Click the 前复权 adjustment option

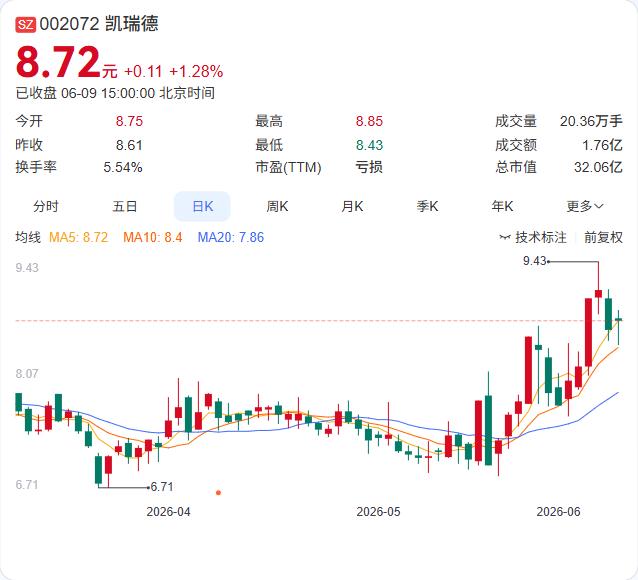click(603, 237)
